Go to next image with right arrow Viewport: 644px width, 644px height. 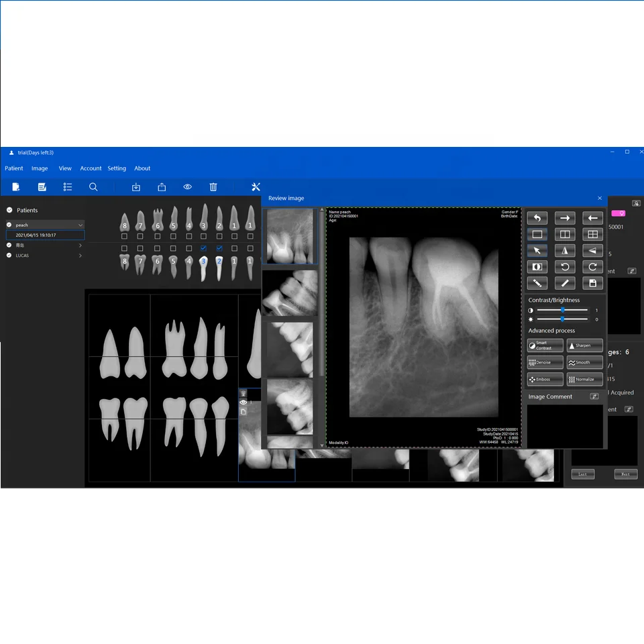(x=565, y=217)
